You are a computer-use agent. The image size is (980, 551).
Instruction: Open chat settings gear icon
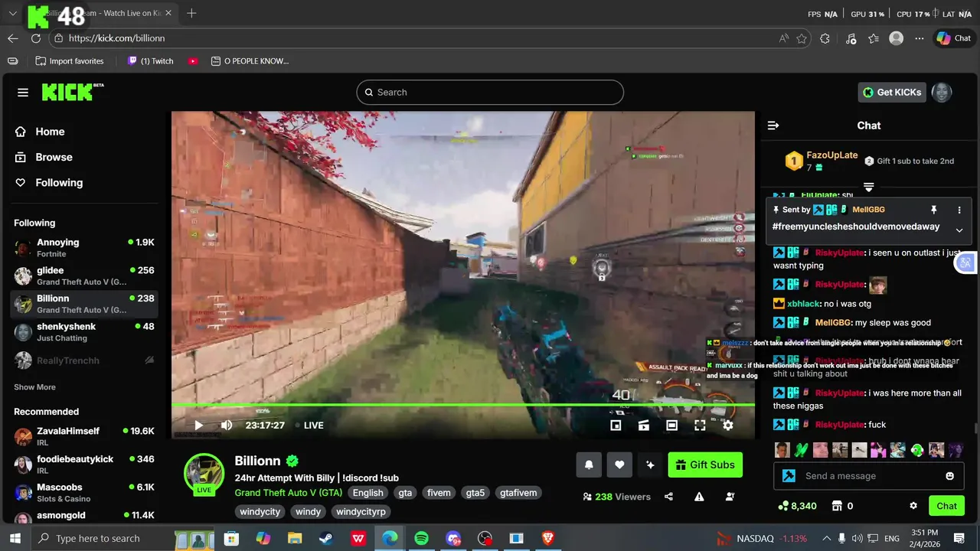913,506
